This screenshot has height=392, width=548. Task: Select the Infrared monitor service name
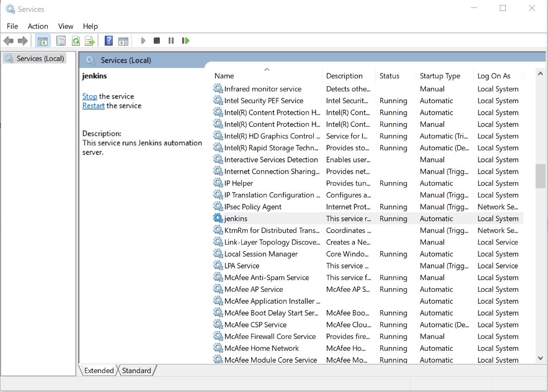(x=263, y=89)
